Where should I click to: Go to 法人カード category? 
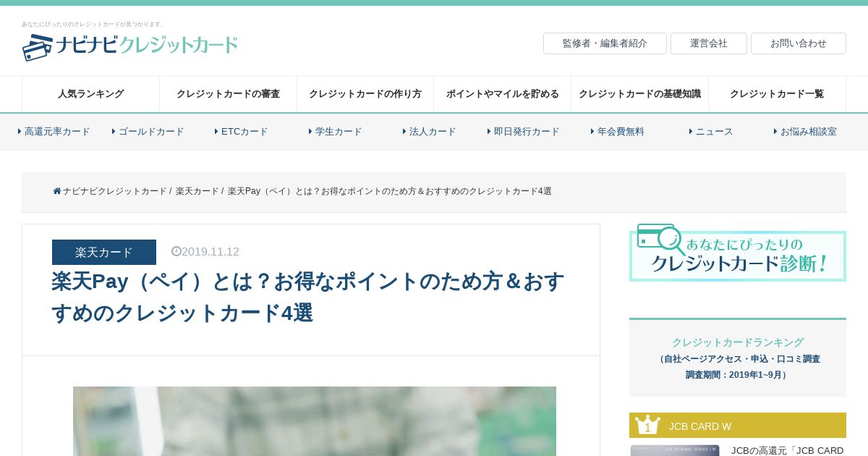430,132
